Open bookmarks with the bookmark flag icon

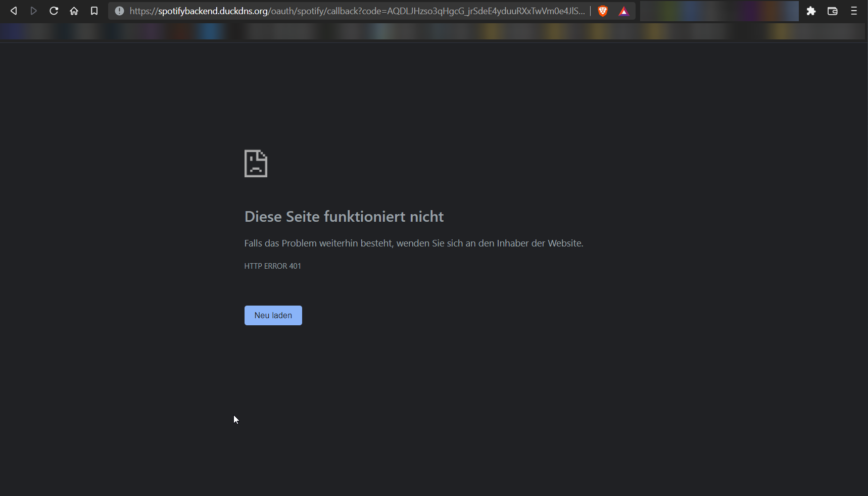click(x=94, y=11)
